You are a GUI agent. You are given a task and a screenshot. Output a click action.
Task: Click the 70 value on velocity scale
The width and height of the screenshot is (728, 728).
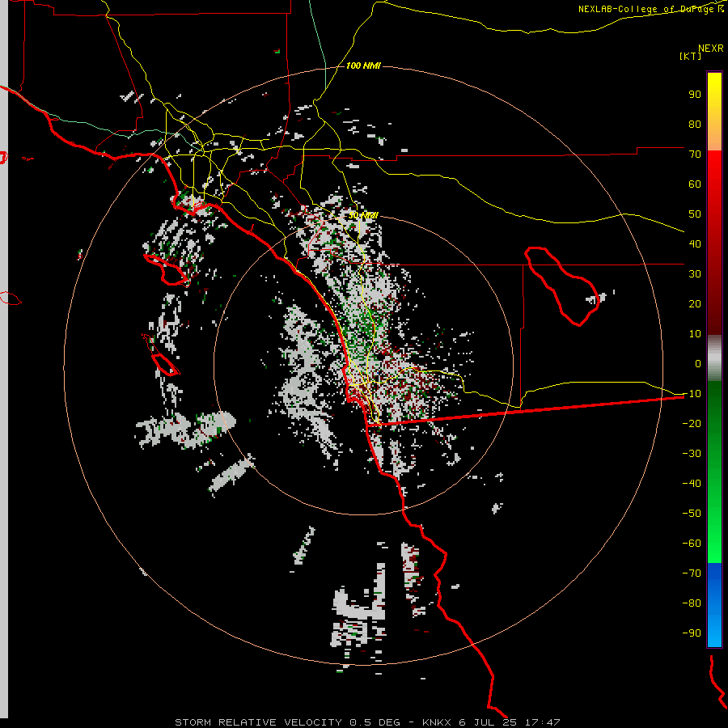click(695, 154)
